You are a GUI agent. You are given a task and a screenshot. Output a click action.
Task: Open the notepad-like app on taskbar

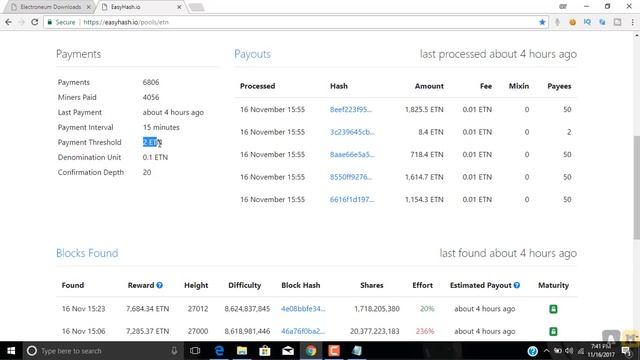coord(357,351)
